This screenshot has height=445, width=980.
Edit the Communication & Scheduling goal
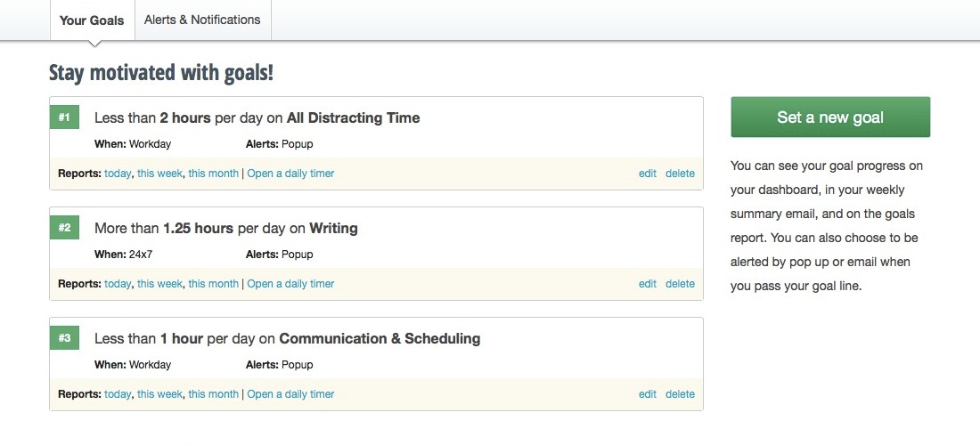point(648,394)
